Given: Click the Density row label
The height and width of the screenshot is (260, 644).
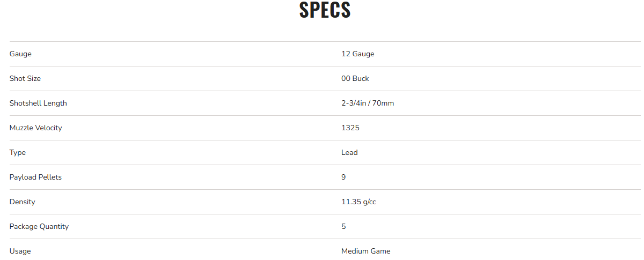Looking at the screenshot, I should tap(22, 202).
